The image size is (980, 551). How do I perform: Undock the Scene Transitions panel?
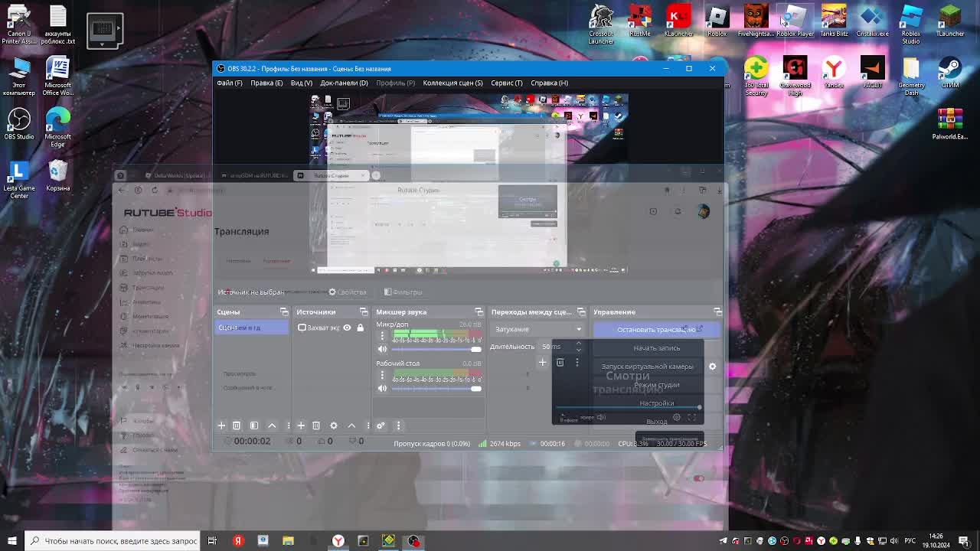pos(581,312)
